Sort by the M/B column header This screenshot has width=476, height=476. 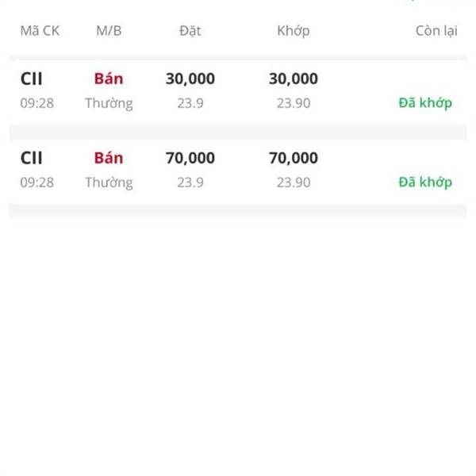109,31
